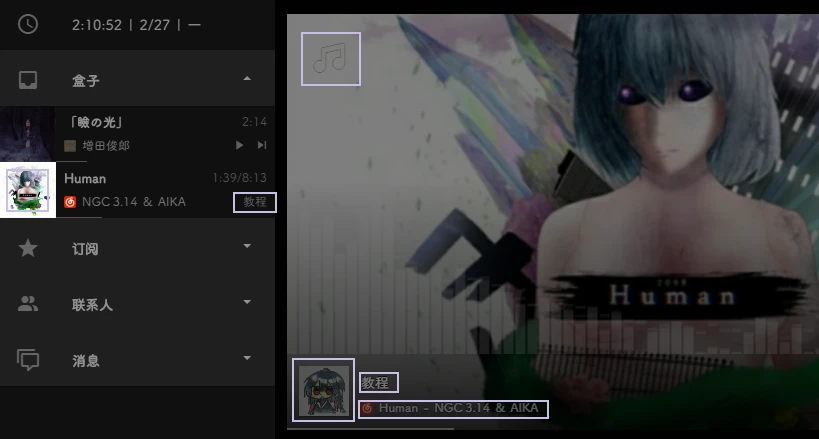This screenshot has height=439, width=819.
Task: Click the 订阅 star icon
Action: pos(28,248)
